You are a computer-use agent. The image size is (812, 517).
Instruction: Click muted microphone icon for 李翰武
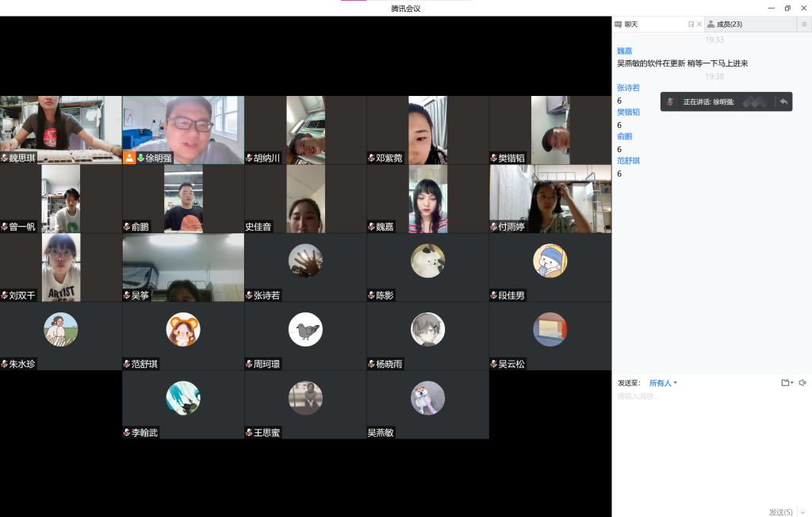(127, 433)
